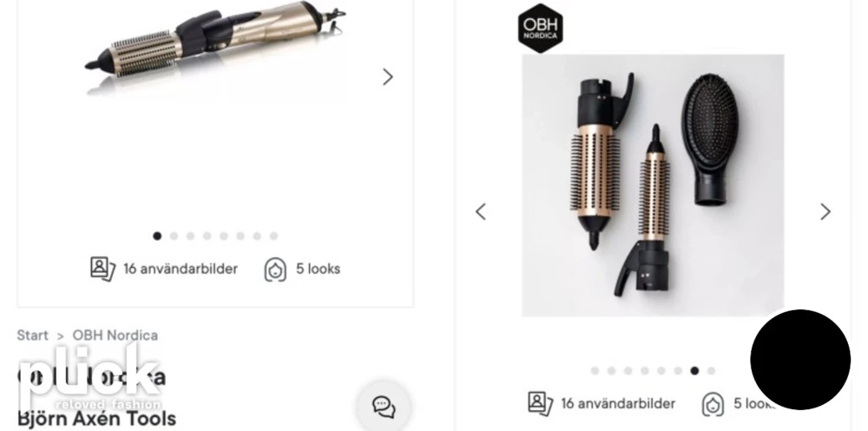
Task: Select first dot in right carousel pagination
Action: pos(595,371)
